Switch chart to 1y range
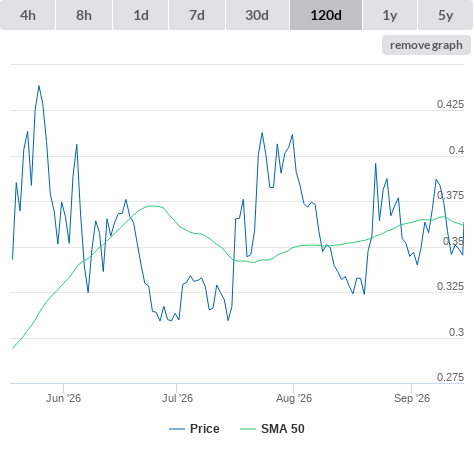 [390, 15]
